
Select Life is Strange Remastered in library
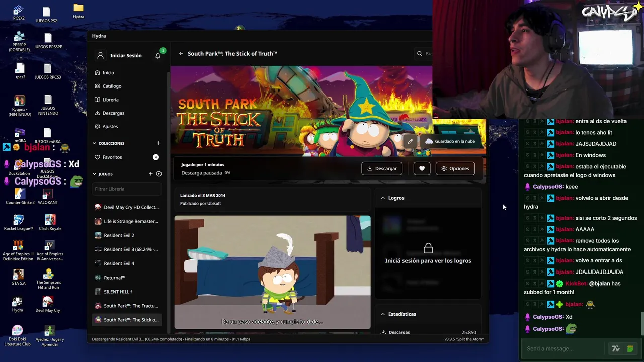click(x=127, y=221)
